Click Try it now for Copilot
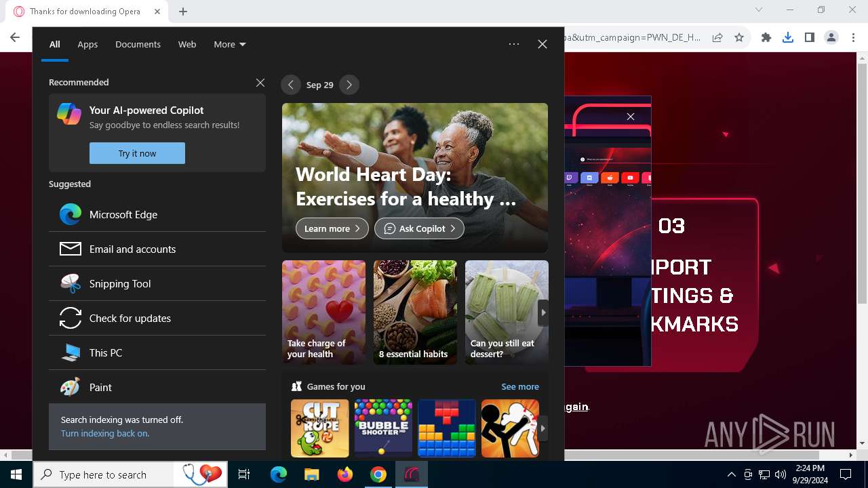868x488 pixels. pos(137,153)
